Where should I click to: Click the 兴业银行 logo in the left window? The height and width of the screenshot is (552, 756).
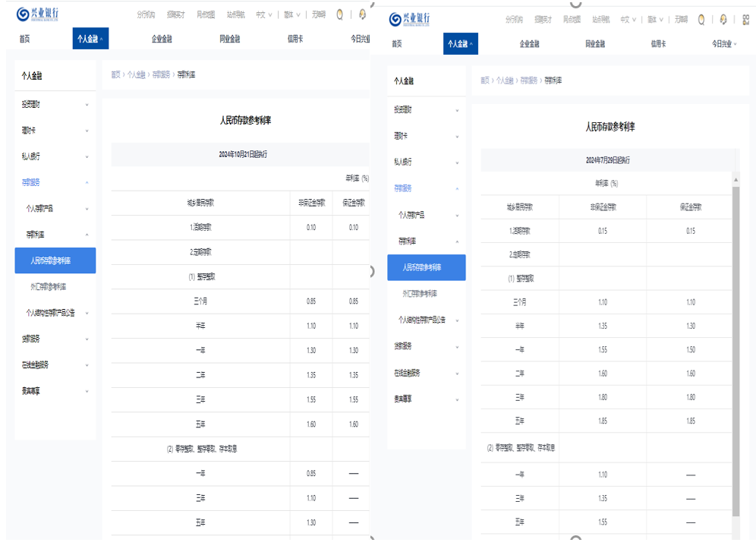coord(37,14)
